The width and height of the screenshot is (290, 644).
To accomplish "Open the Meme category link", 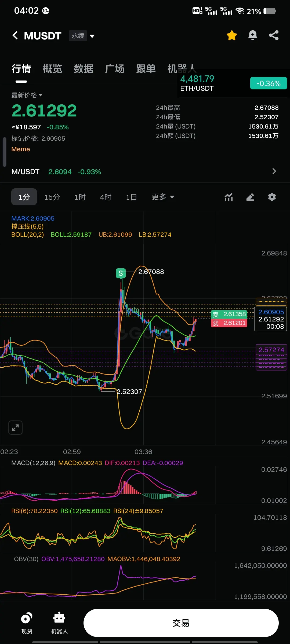I will click(21, 149).
